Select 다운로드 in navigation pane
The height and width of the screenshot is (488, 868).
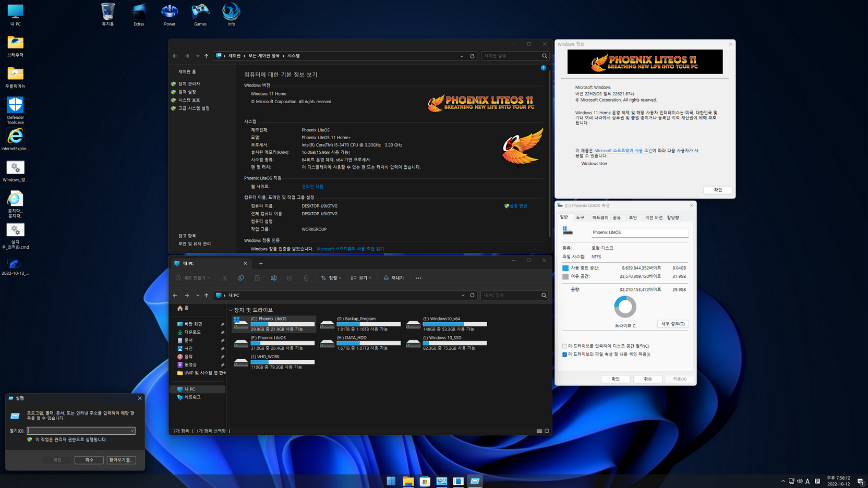(192, 332)
